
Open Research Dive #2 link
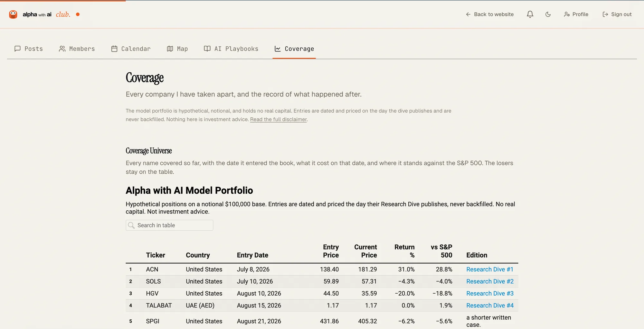point(490,281)
